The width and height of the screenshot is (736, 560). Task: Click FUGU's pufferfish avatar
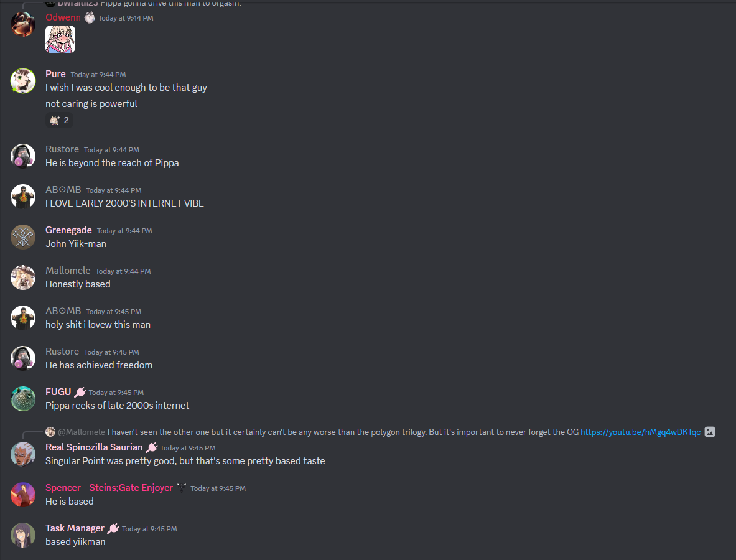point(23,399)
